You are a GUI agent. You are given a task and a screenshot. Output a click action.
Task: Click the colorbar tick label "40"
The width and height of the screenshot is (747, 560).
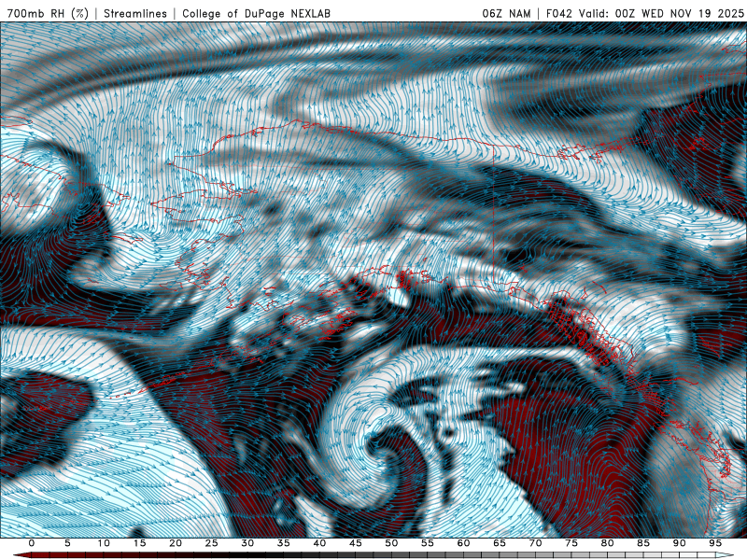point(319,543)
